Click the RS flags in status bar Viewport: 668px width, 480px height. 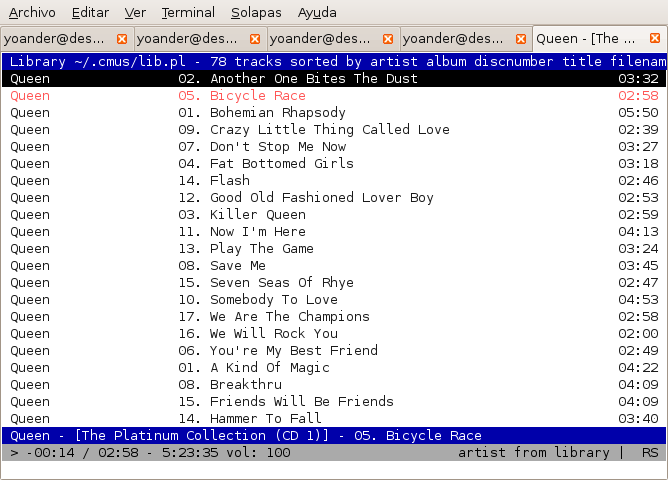[x=650, y=453]
